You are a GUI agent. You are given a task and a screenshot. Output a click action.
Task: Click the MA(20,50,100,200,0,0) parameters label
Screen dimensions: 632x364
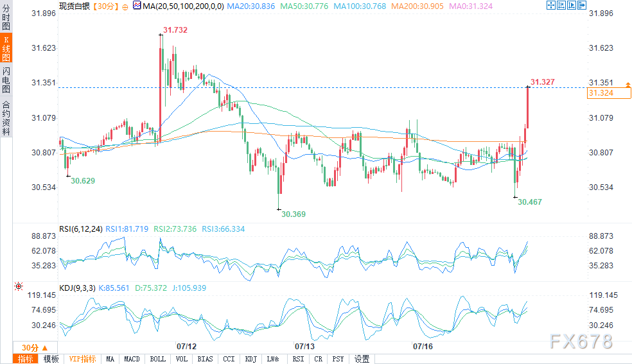(183, 6)
